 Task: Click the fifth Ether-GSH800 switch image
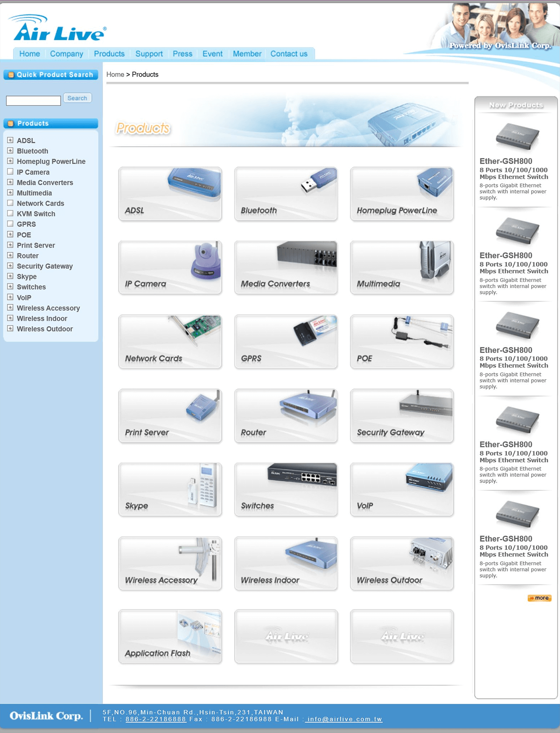click(517, 514)
